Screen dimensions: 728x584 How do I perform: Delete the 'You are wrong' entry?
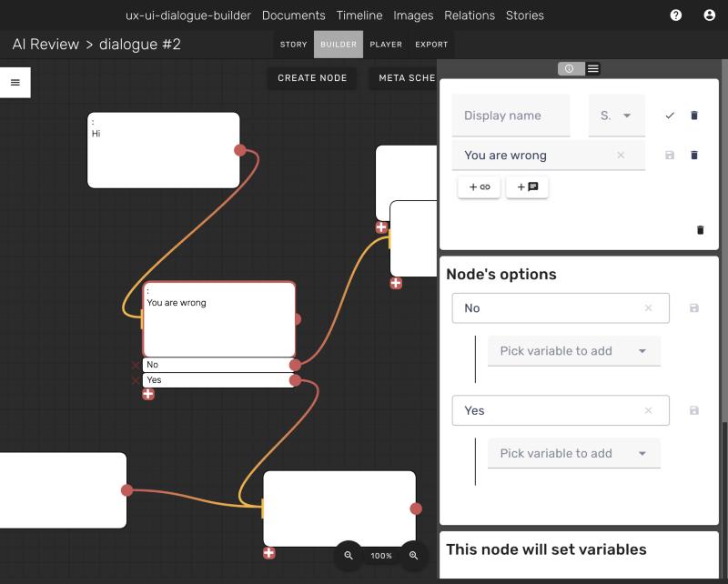pos(694,155)
